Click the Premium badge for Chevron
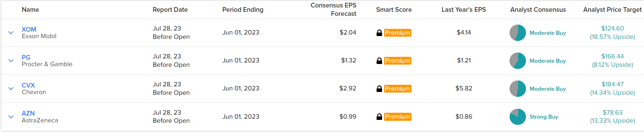Screen dimensions: 644x132 [397, 89]
